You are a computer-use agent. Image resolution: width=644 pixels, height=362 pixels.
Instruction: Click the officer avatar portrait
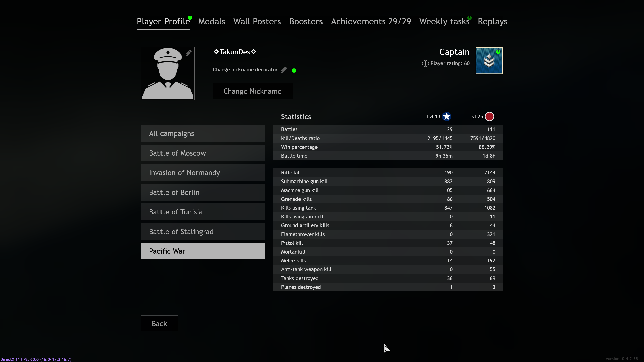click(x=168, y=75)
